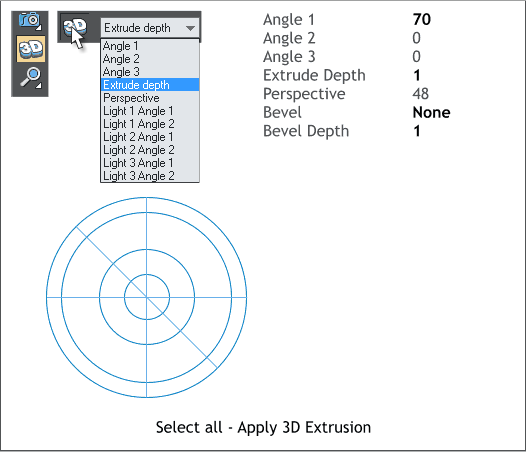Image resolution: width=526 pixels, height=452 pixels.
Task: Click the Angle 1 value 70
Action: [422, 19]
